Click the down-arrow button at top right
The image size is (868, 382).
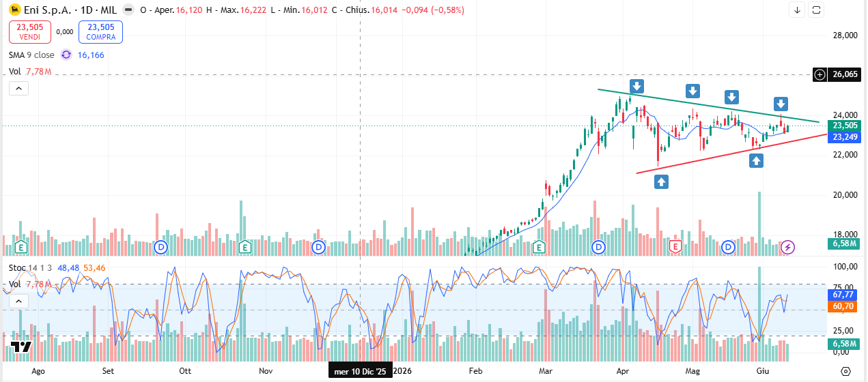point(798,10)
